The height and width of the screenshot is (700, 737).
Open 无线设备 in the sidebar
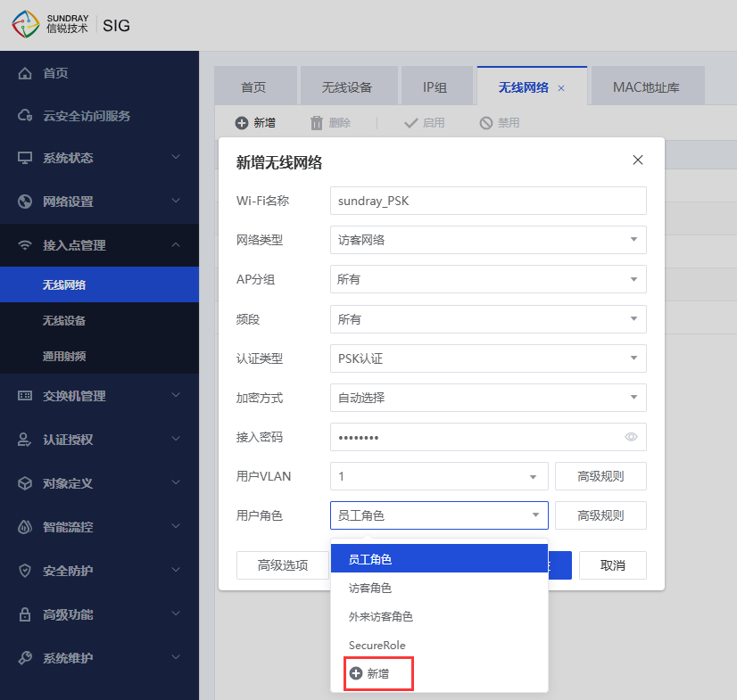[x=99, y=320]
